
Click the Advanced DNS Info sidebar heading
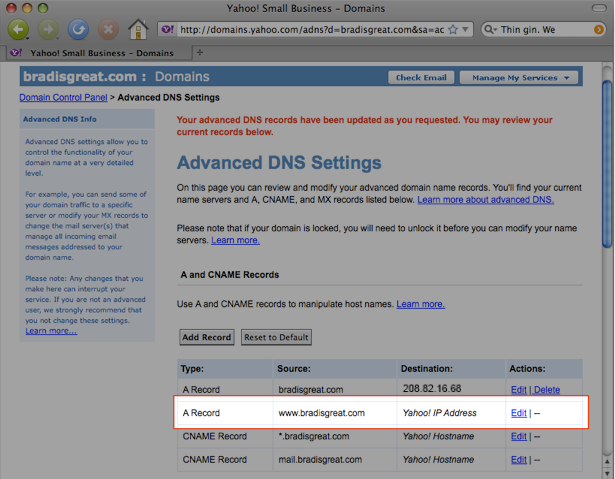coord(60,119)
